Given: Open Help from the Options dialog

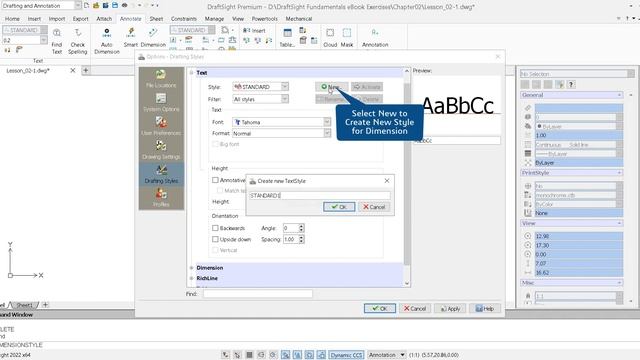Looking at the screenshot, I should point(485,308).
